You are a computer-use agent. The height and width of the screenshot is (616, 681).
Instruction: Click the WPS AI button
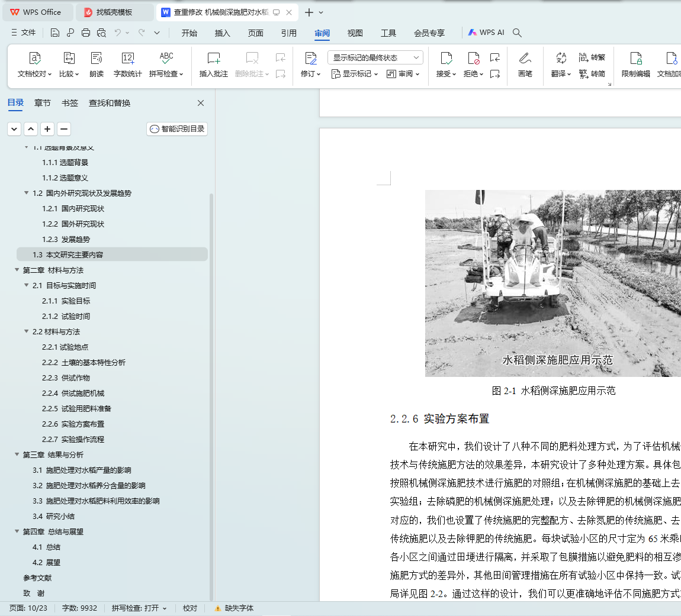click(x=486, y=33)
